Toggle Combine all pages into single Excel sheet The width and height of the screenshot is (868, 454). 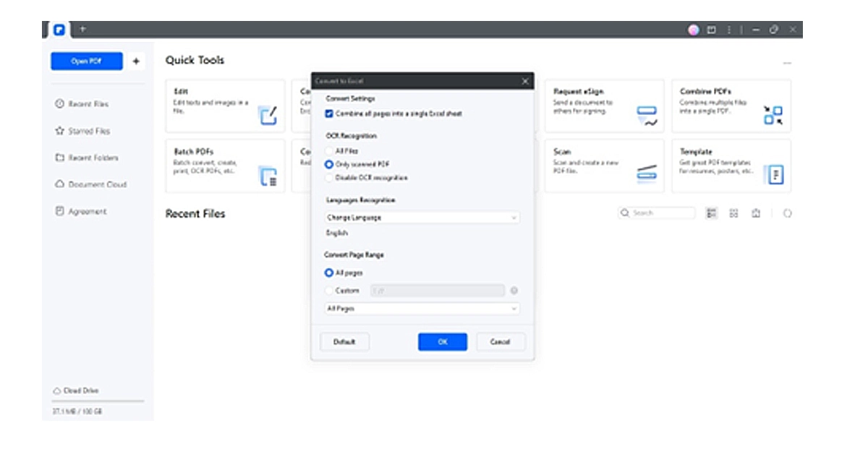coord(329,113)
